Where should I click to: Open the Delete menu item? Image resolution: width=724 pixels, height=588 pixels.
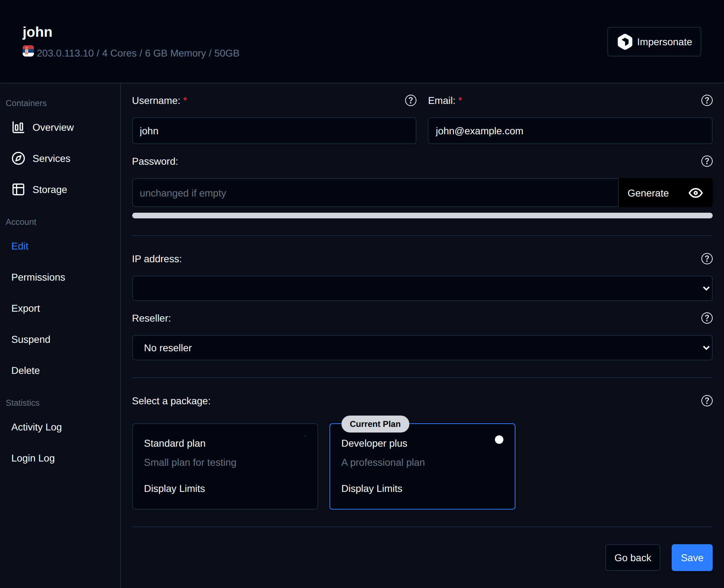(x=25, y=370)
